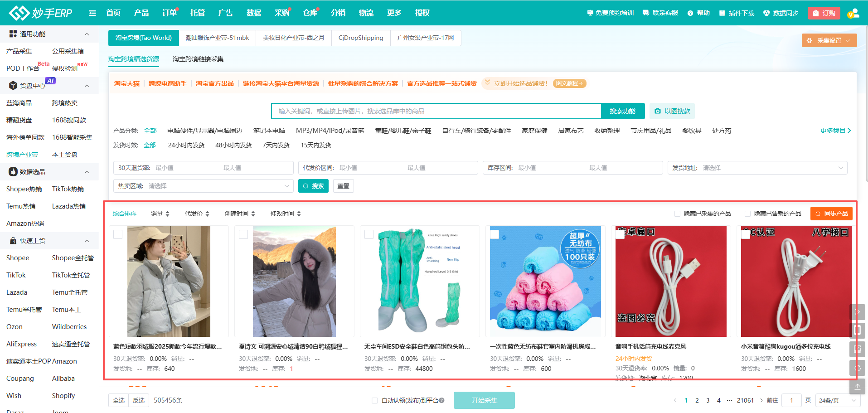Image resolution: width=868 pixels, height=413 pixels.
Task: Click the 数据选品 icon in sidebar
Action: 13,172
